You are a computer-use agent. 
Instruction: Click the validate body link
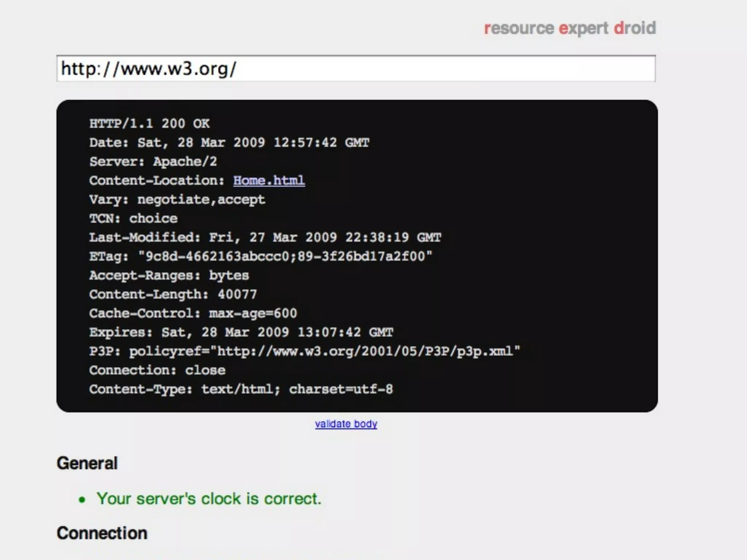click(x=346, y=424)
